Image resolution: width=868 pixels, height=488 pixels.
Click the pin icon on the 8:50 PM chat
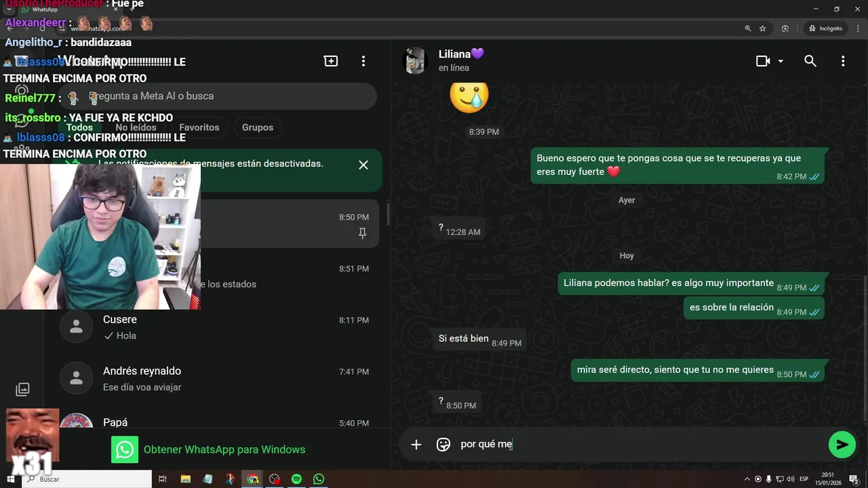tap(362, 233)
